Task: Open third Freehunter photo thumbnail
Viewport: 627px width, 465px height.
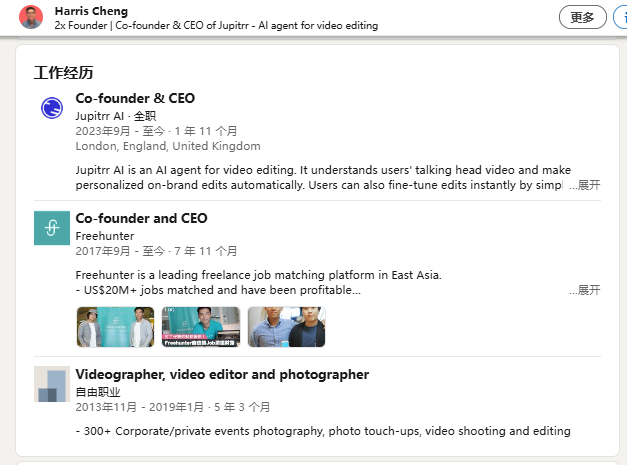Action: [286, 327]
